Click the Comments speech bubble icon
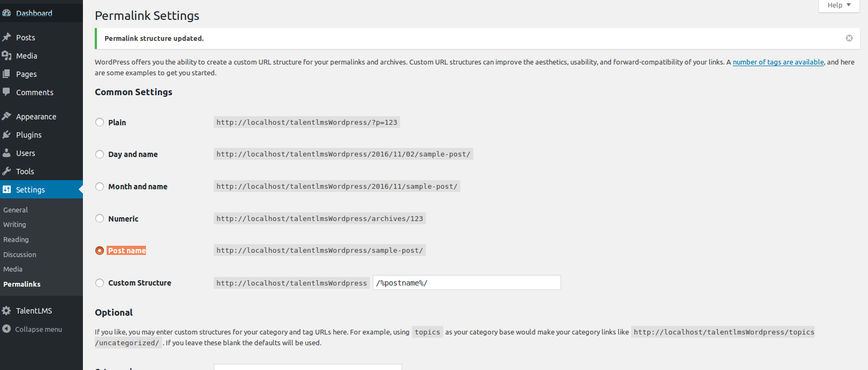Screen dimensions: 868x370 coord(6,92)
